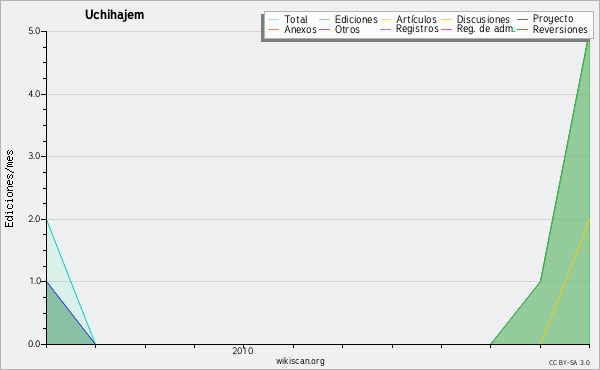600x370 pixels.
Task: Click the Ediciones/mes y-axis label
Action: [x=9, y=189]
